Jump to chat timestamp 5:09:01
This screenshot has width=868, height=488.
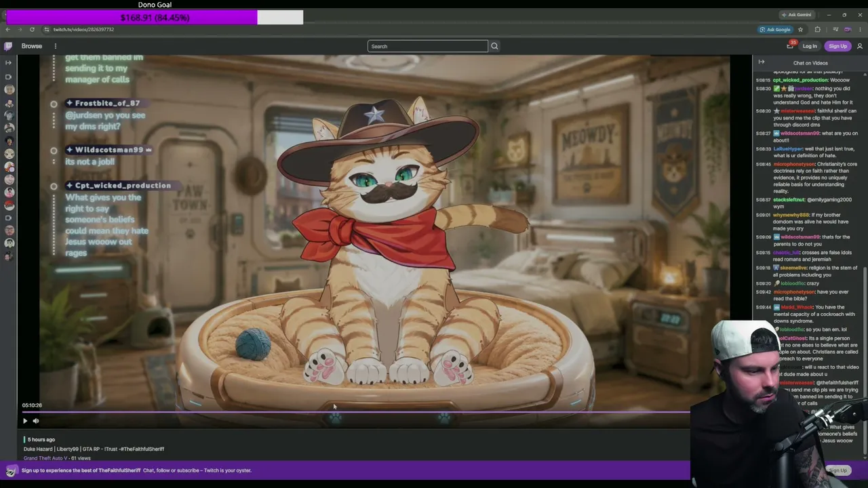[763, 215]
